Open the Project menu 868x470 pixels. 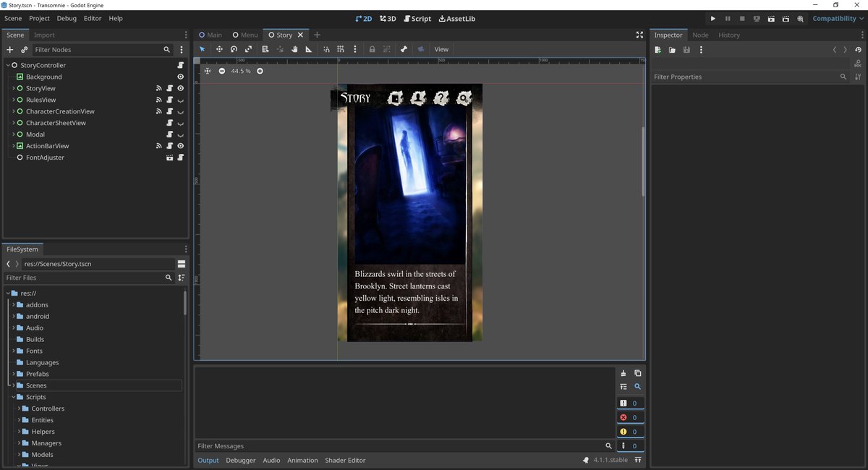39,18
